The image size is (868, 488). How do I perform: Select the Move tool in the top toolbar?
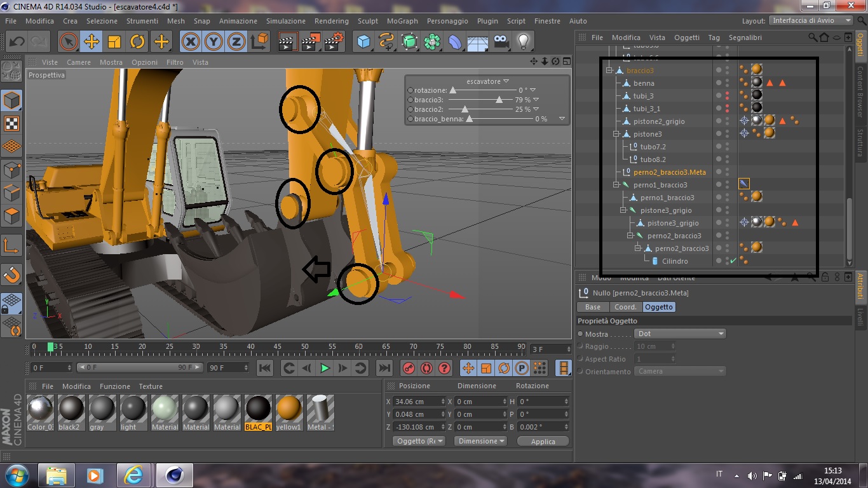92,42
